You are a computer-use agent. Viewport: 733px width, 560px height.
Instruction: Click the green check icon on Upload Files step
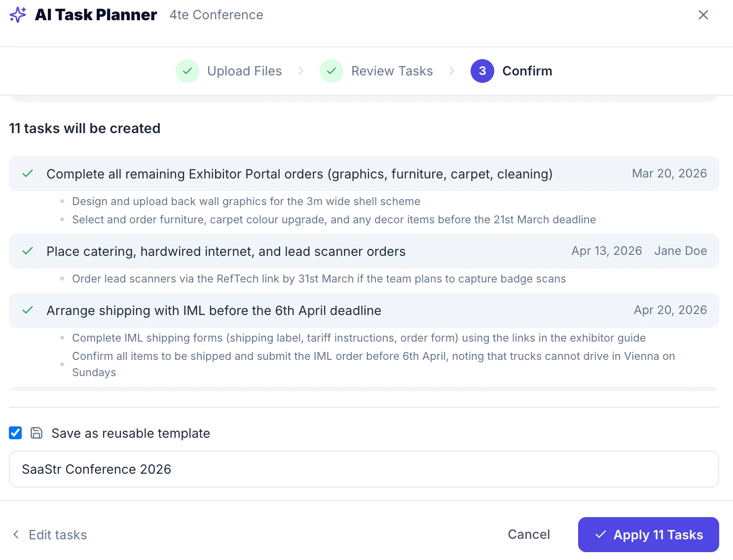pyautogui.click(x=187, y=71)
